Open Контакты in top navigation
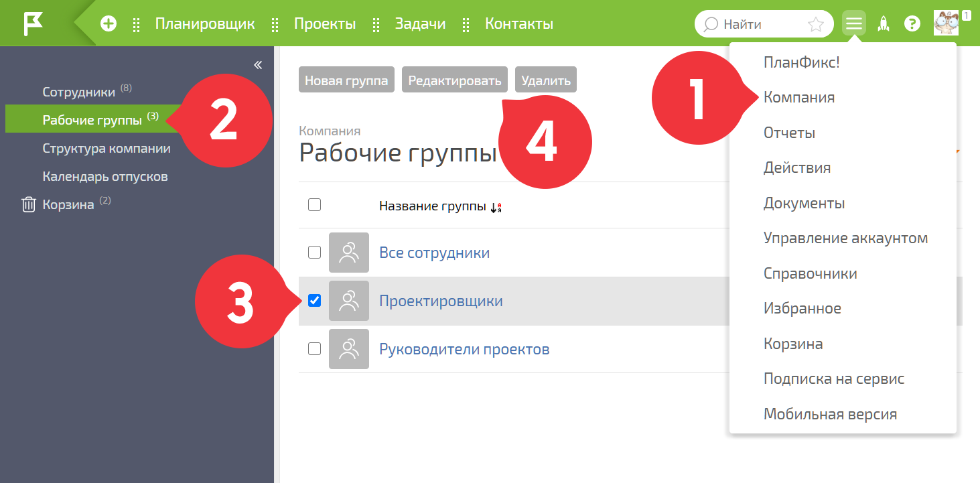Image resolution: width=980 pixels, height=483 pixels. (519, 23)
